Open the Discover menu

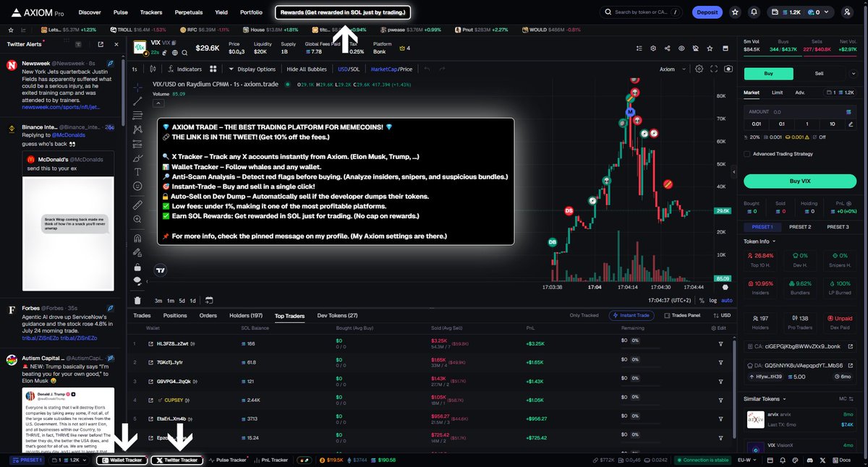[x=90, y=12]
